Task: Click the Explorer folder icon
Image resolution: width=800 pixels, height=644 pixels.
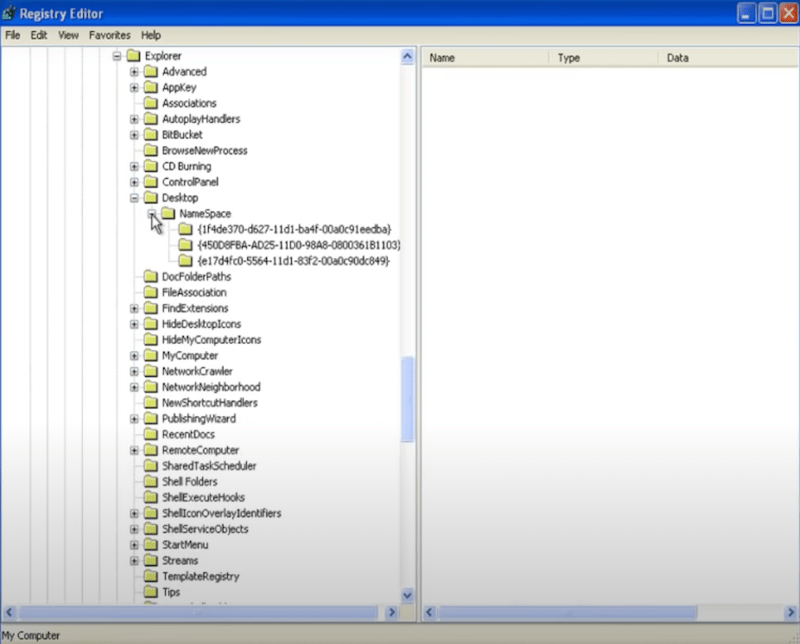Action: [133, 56]
